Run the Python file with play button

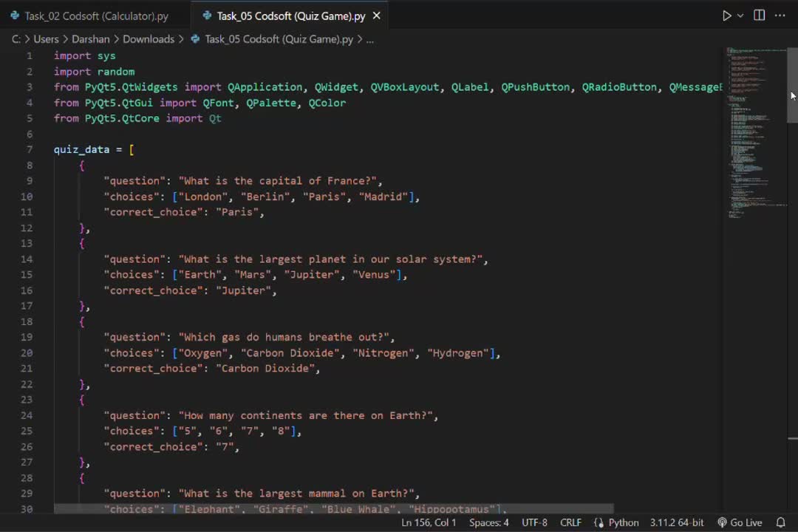coord(726,16)
